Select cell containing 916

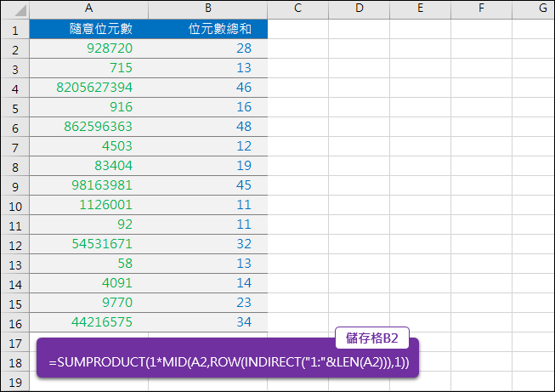pos(89,107)
